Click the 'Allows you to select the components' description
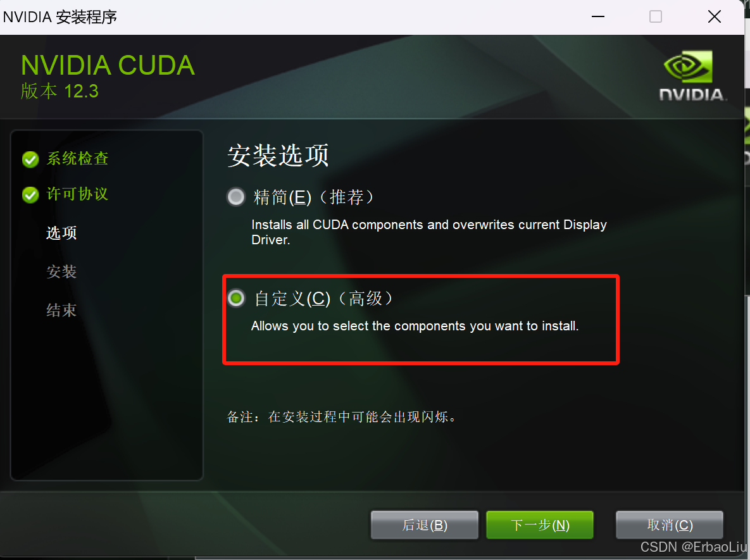750x560 pixels. point(415,326)
